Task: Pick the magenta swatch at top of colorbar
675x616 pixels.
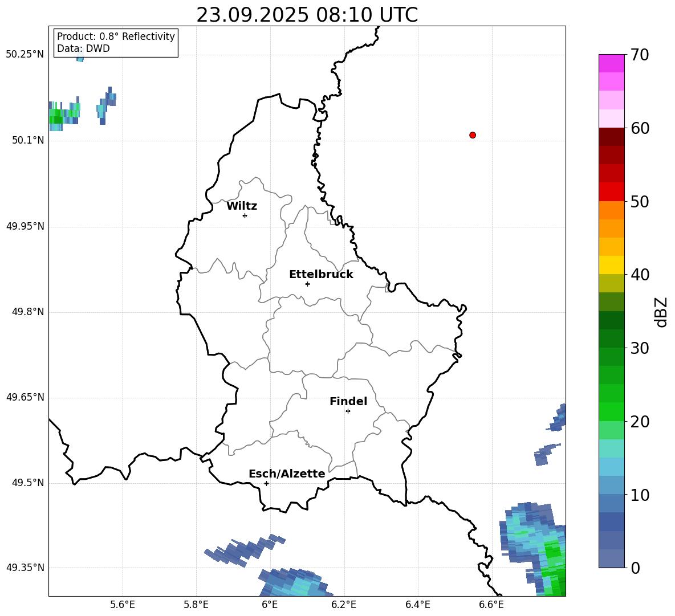Action: 611,63
